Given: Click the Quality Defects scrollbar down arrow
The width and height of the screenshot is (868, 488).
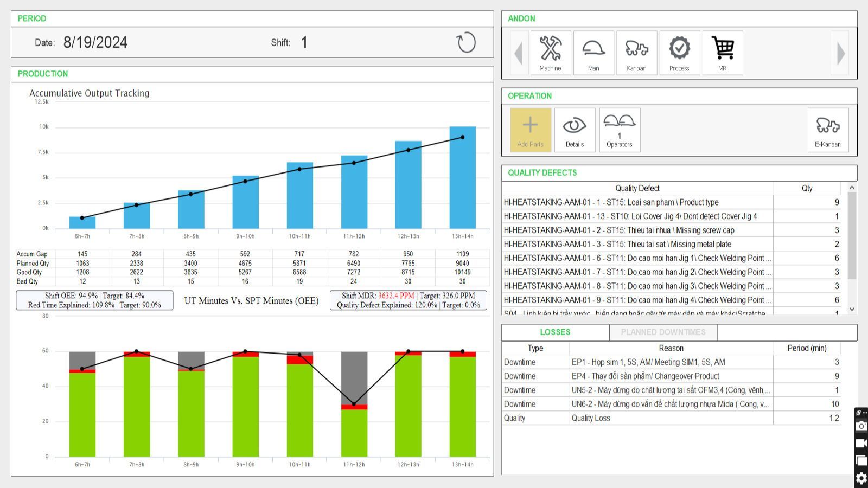Looking at the screenshot, I should (852, 309).
